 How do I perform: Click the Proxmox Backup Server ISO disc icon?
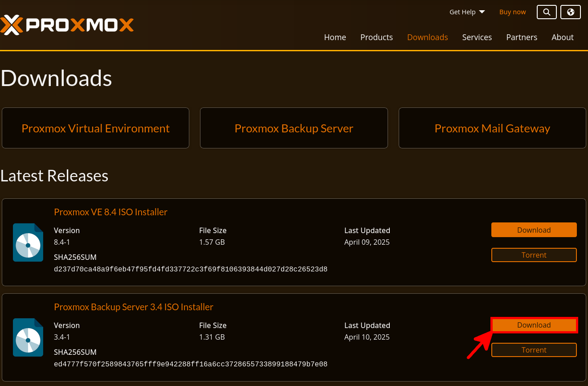(28, 337)
